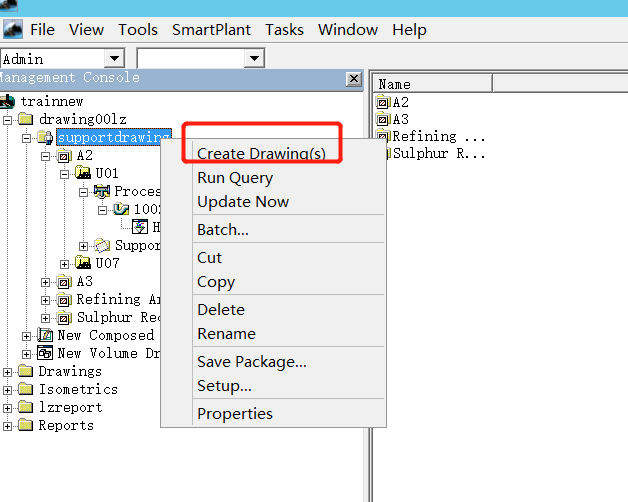Click the drawing sheet icon under pipeline
628x502 pixels.
pyautogui.click(x=140, y=227)
